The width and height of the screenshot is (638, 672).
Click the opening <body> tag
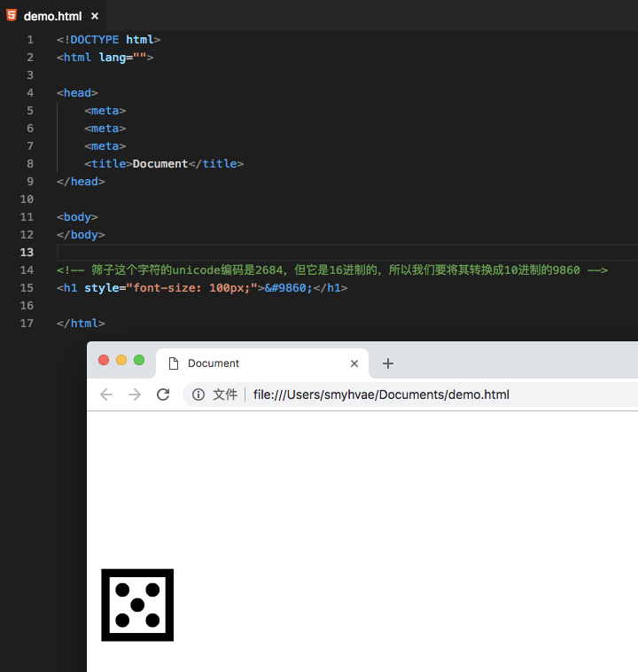77,217
